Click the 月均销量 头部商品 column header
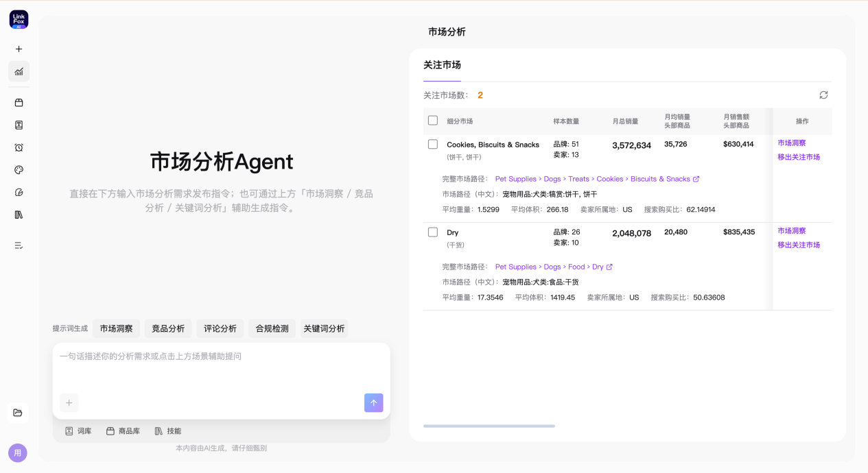868x473 pixels. 677,121
